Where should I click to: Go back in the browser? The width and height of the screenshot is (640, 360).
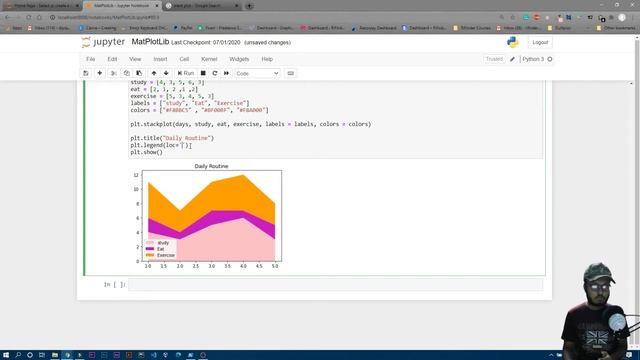(x=7, y=17)
